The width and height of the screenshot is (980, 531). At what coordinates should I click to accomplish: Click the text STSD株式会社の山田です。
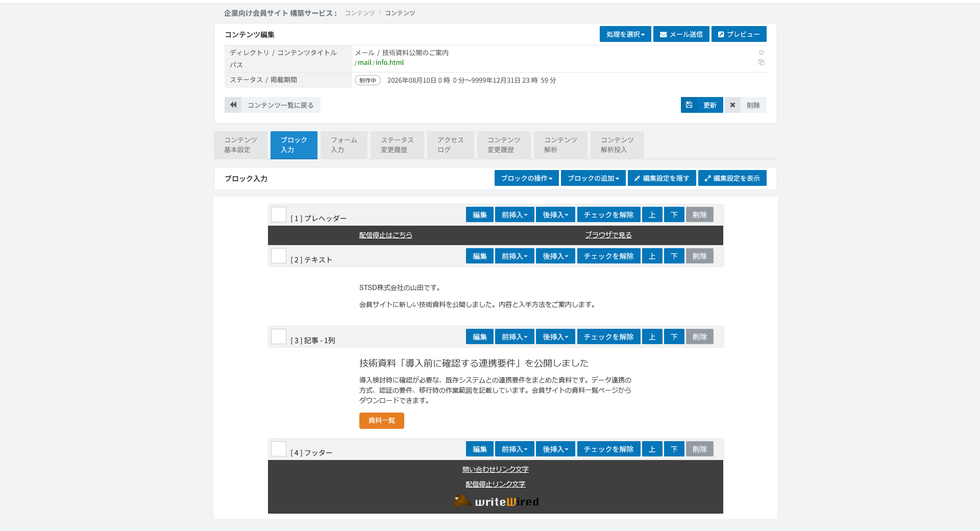click(x=400, y=287)
